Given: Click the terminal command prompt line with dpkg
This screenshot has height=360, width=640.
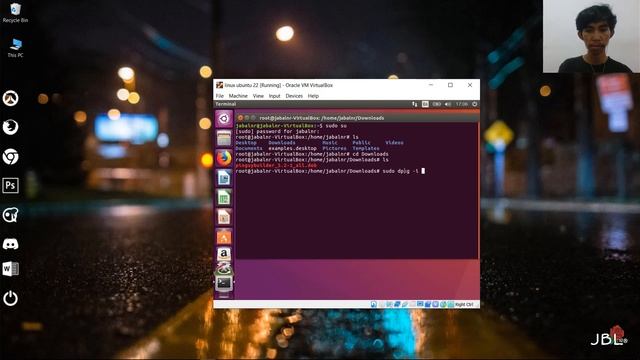Looking at the screenshot, I should tap(330, 171).
